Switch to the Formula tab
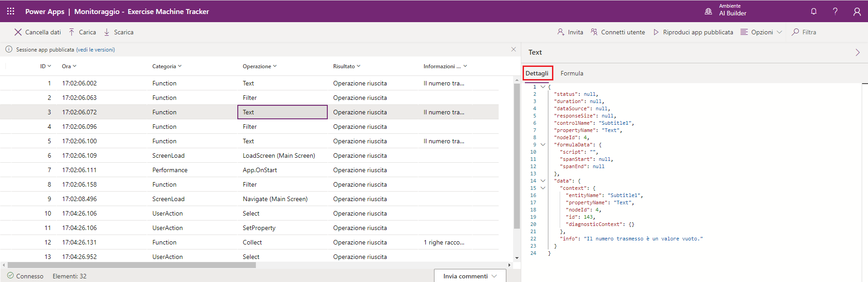The height and width of the screenshot is (282, 868). point(572,73)
